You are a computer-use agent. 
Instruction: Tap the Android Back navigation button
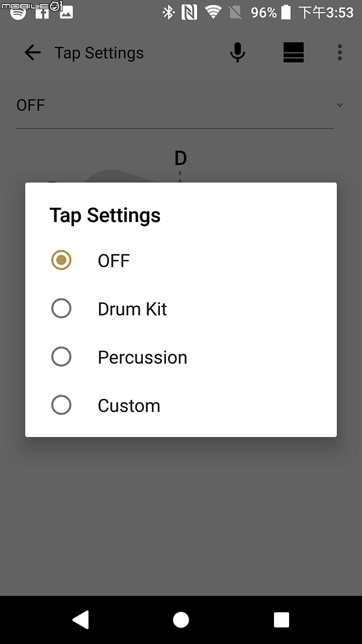click(80, 620)
